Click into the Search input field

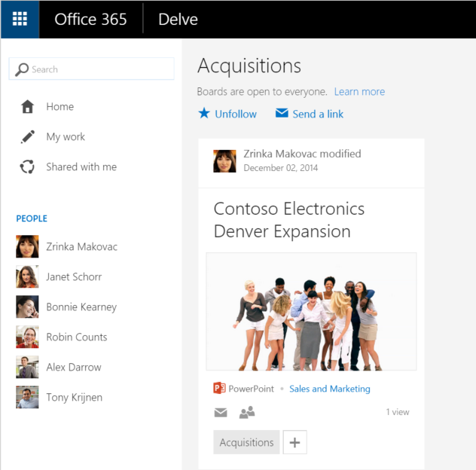92,69
